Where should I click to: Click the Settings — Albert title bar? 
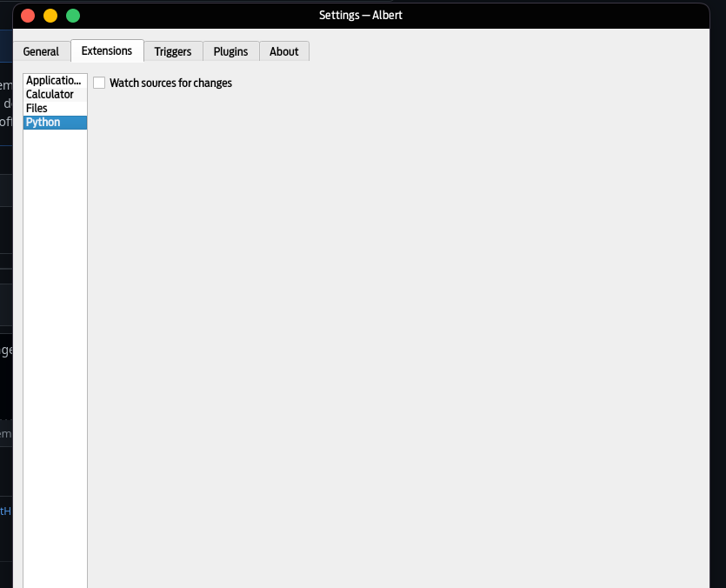coord(362,15)
